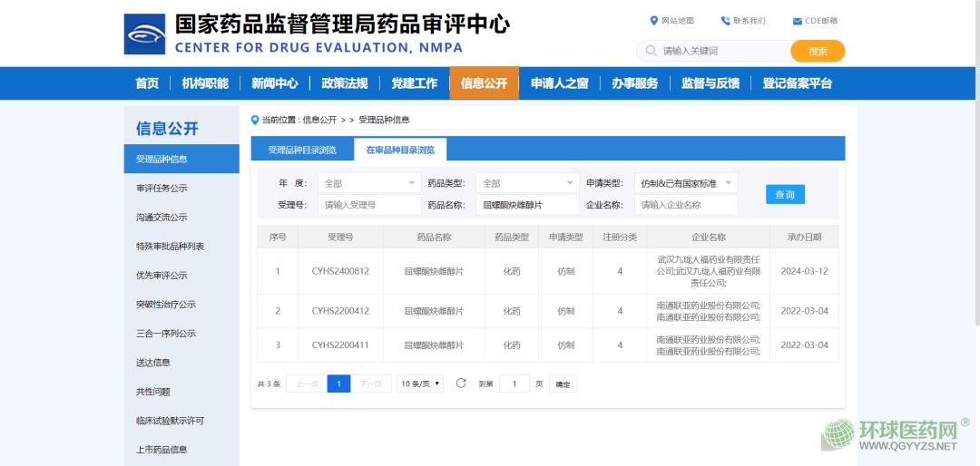The height and width of the screenshot is (466, 980).
Task: Open the CDE邮箱 mail icon
Action: (x=797, y=21)
